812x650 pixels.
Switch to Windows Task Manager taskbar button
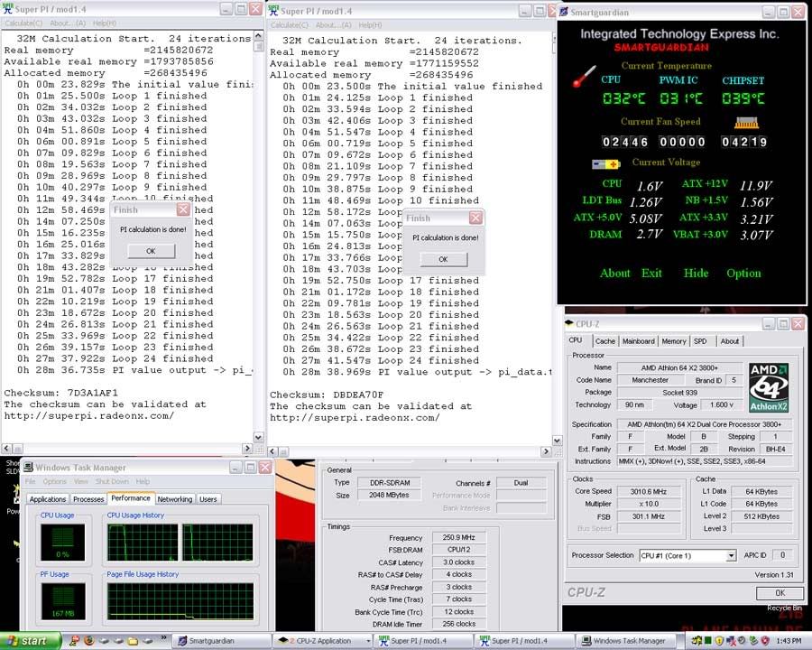(627, 641)
